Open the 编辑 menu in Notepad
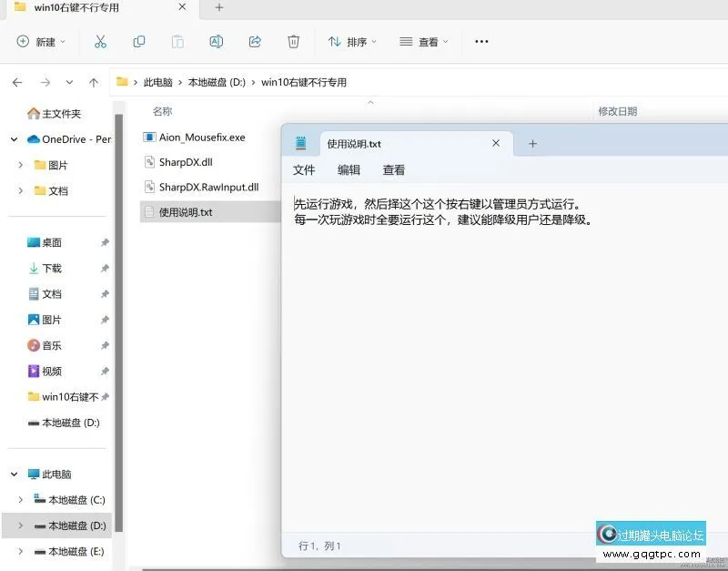The width and height of the screenshot is (728, 571). pos(349,170)
